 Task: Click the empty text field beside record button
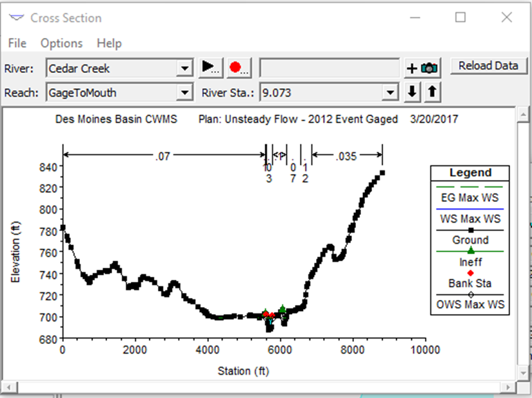tap(330, 68)
